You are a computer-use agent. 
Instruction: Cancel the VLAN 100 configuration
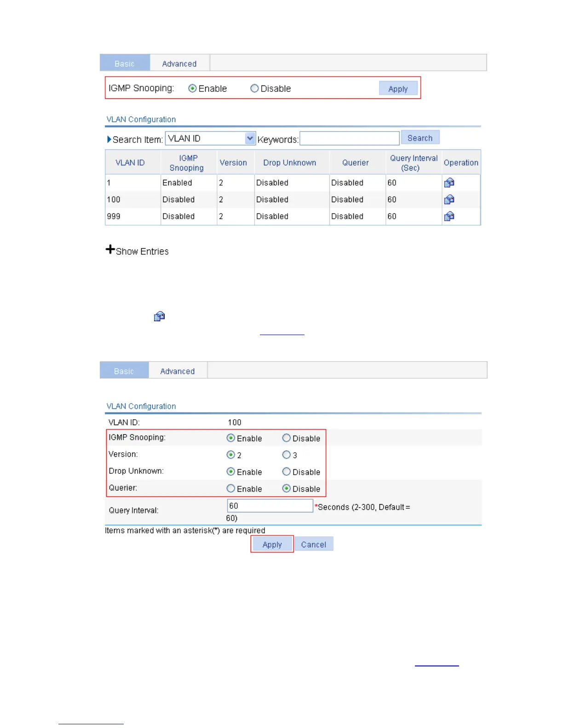(314, 544)
